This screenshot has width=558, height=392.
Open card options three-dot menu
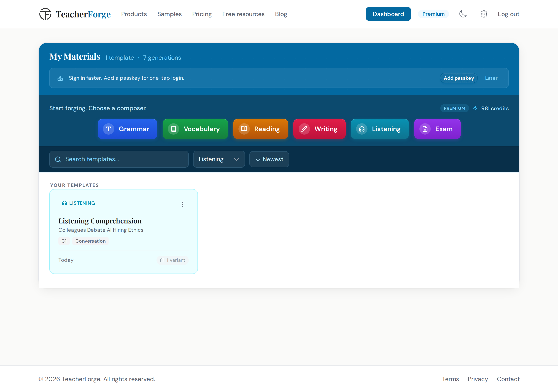point(182,204)
